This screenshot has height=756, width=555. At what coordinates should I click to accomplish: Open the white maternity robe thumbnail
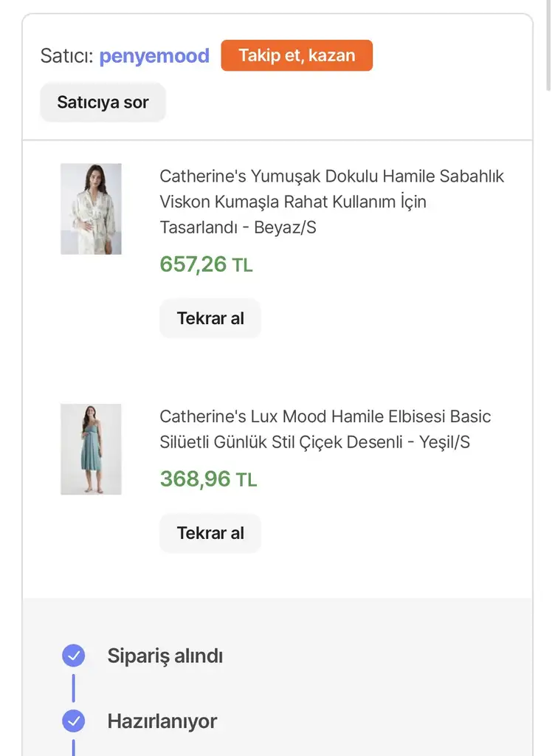pyautogui.click(x=91, y=209)
